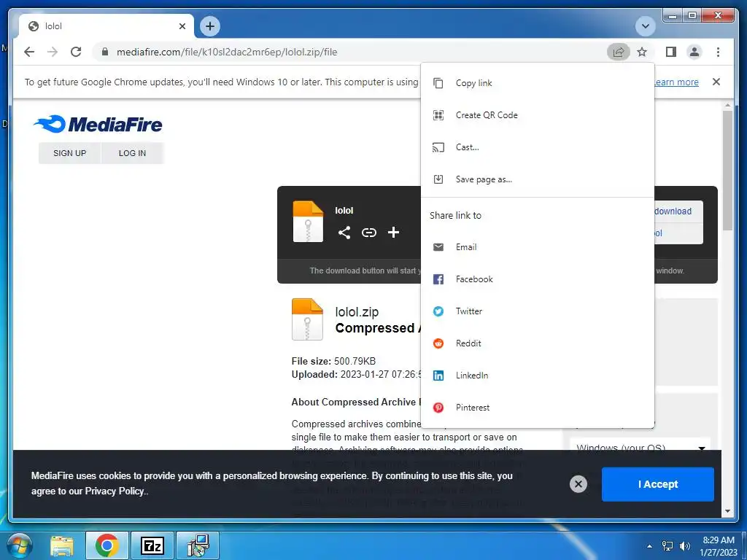The width and height of the screenshot is (747, 560).
Task: Click the padlock site info icon
Action: [105, 52]
